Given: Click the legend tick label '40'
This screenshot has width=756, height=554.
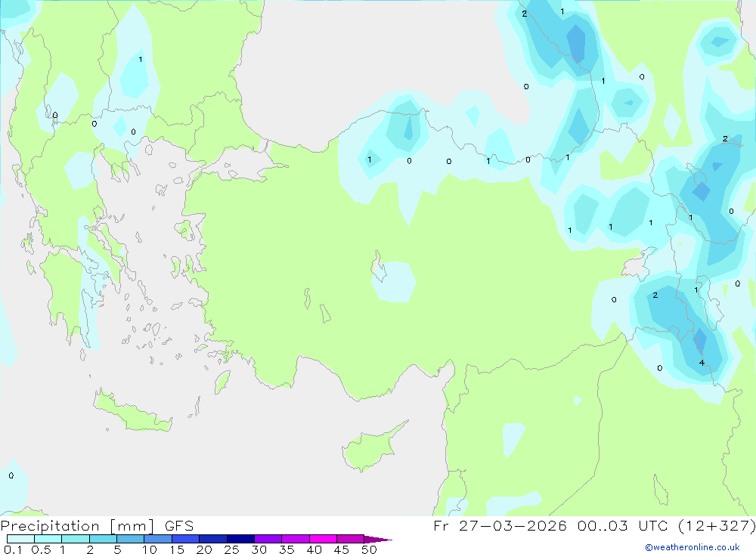Looking at the screenshot, I should click(314, 549).
